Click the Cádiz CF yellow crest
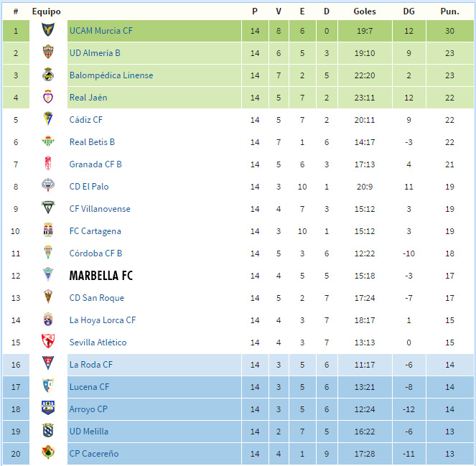476x466 pixels. click(x=48, y=119)
